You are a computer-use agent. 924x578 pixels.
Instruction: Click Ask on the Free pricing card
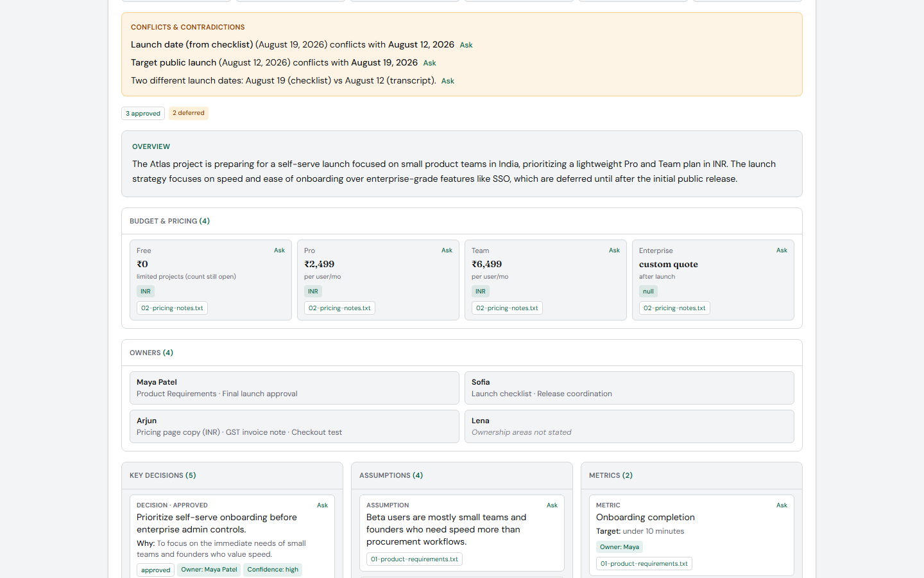[279, 250]
